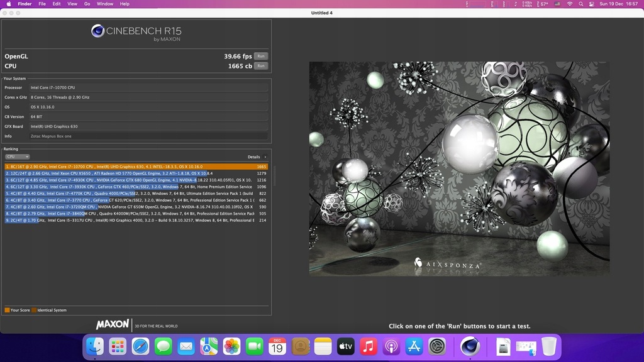Open the Podcasts app in Dock
Viewport: 644px width, 362px height.
coord(391,346)
